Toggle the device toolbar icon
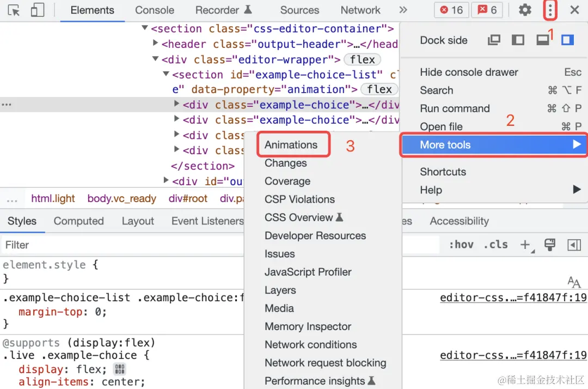This screenshot has width=588, height=389. 37,10
